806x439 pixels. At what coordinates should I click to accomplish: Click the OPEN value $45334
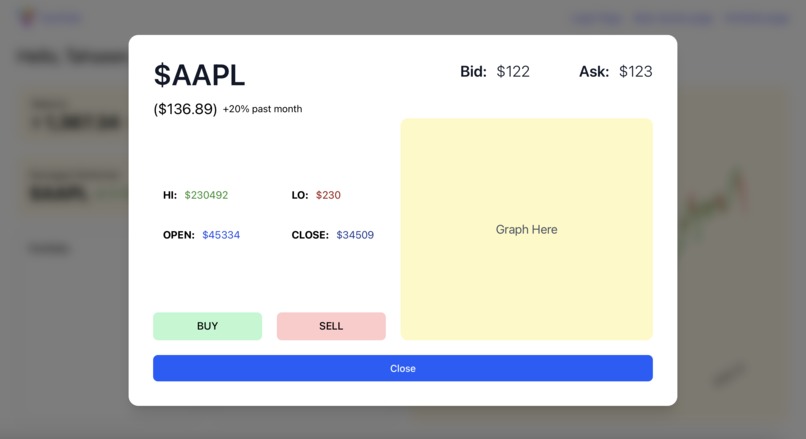[x=221, y=235]
